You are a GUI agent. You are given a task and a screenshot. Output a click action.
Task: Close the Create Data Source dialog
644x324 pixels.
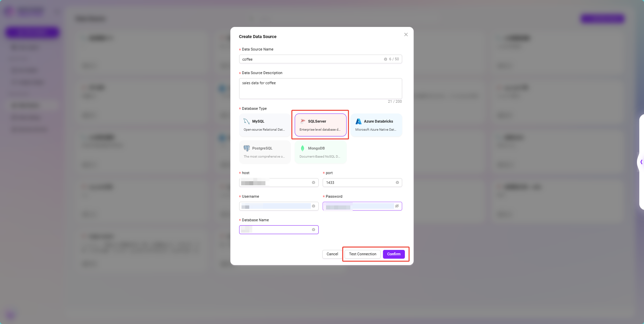(x=406, y=35)
